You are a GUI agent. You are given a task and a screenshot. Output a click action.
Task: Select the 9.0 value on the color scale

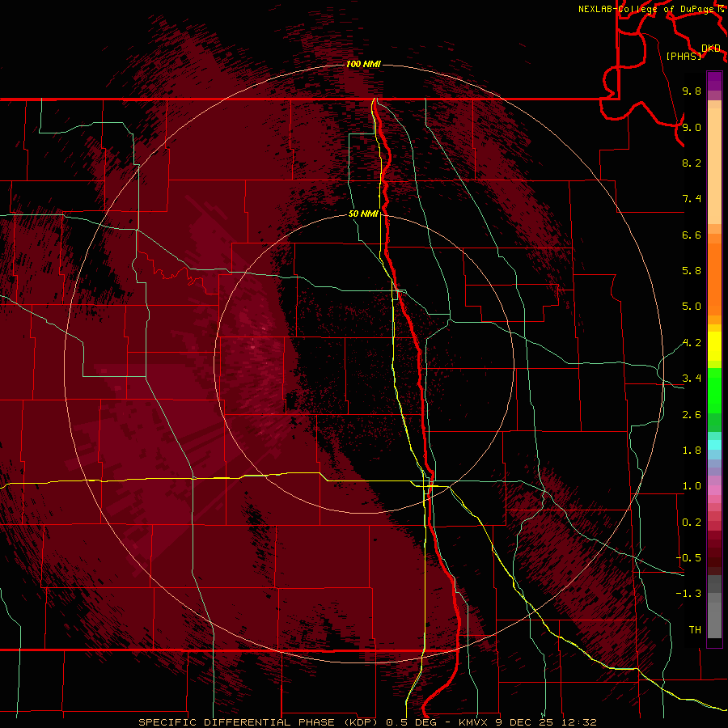click(692, 127)
